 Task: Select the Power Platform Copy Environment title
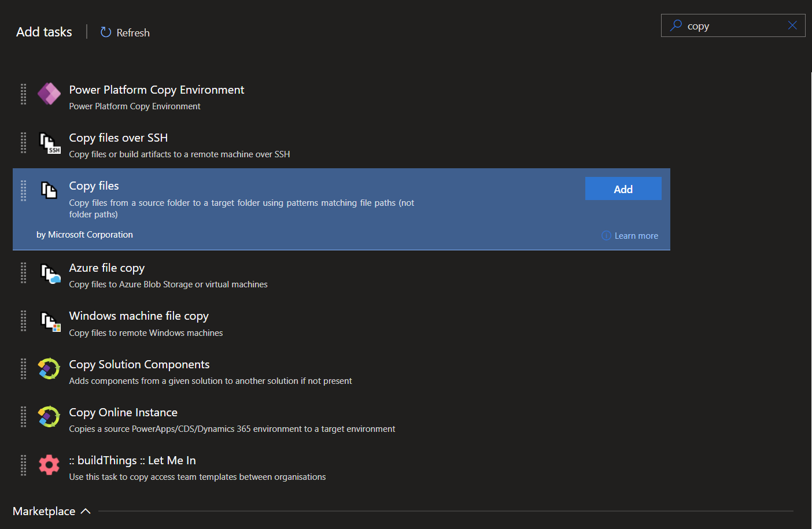point(157,90)
